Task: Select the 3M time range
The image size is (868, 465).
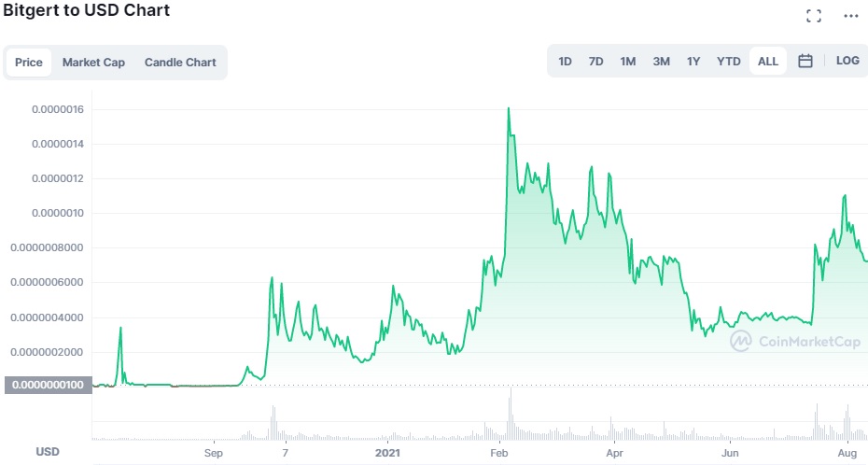Action: point(661,62)
